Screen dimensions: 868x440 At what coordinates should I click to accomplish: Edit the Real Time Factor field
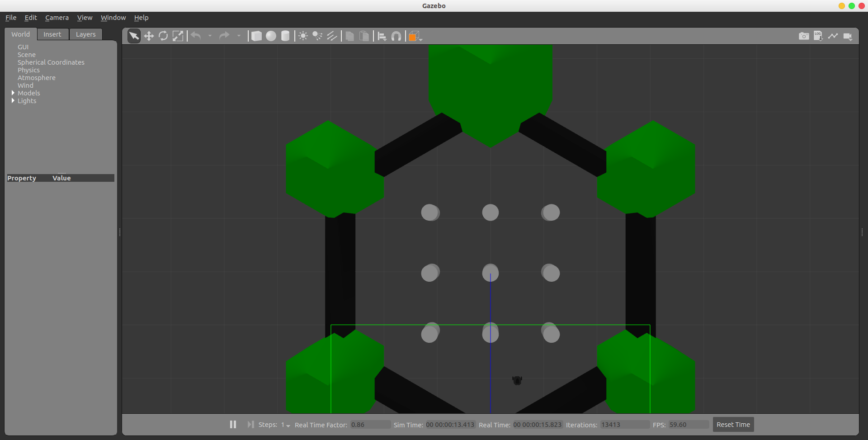coord(370,424)
